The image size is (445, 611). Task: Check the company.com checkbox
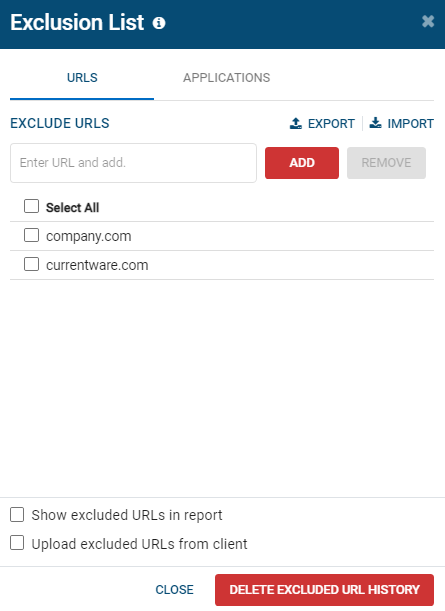point(32,235)
